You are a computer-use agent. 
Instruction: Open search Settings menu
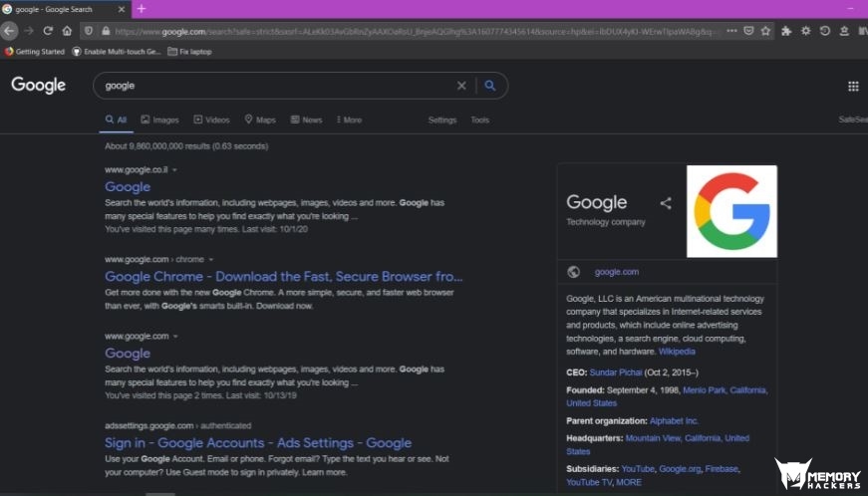click(442, 120)
